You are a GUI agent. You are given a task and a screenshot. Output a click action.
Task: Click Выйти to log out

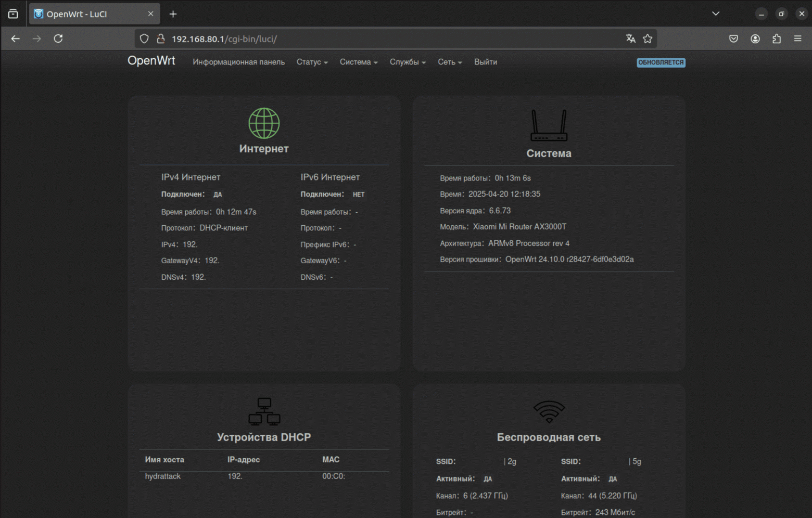(x=485, y=62)
